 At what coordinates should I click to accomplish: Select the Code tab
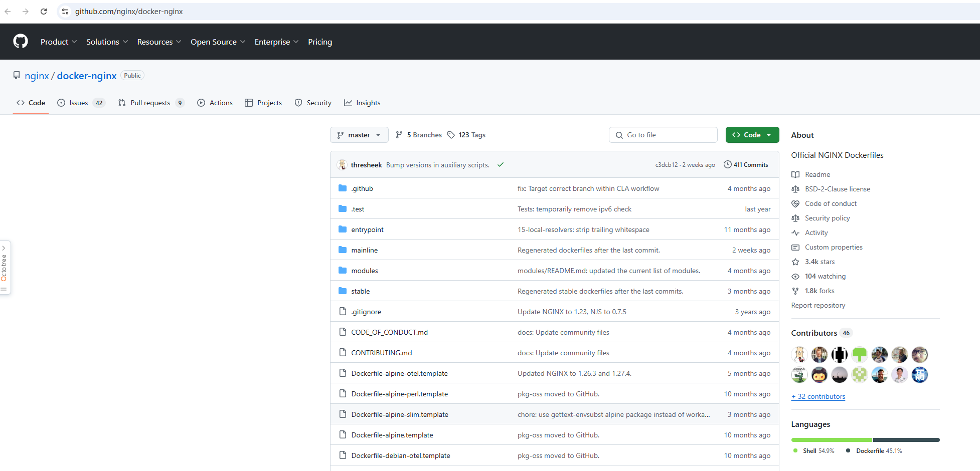point(31,103)
